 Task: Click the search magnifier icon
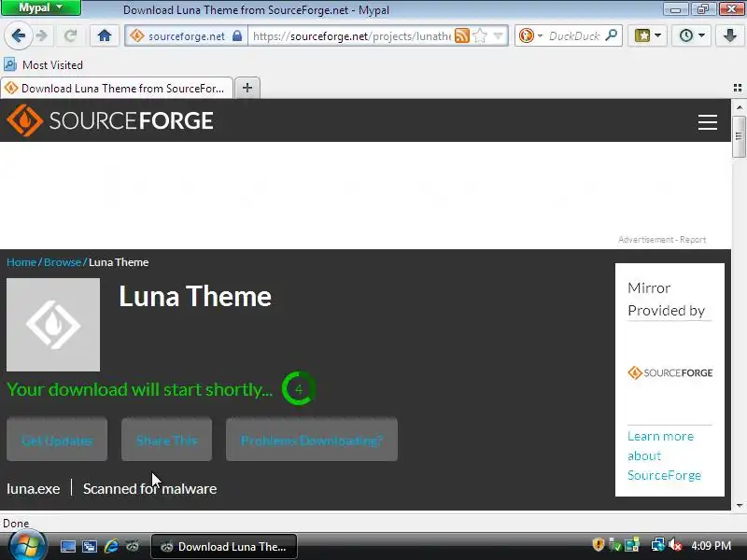click(612, 35)
